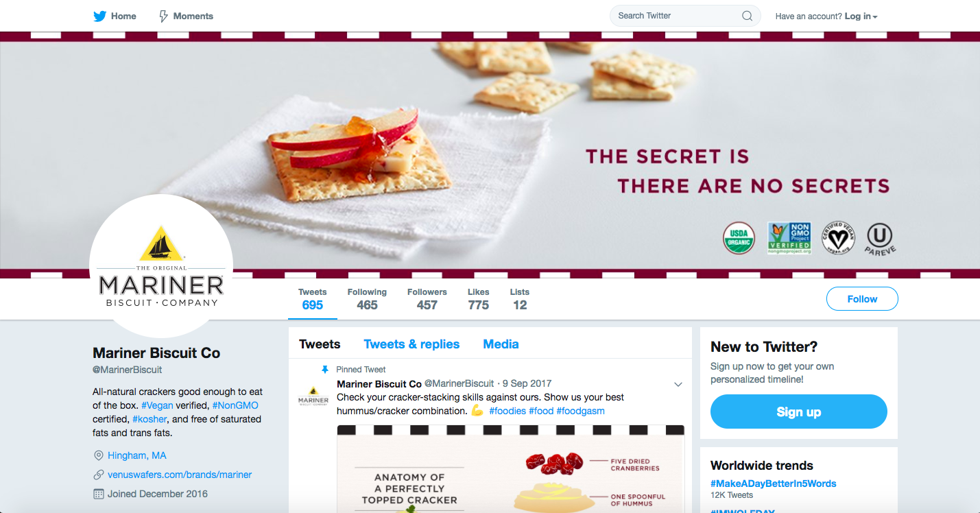Click the #MakeADayBetterIn5Words trend

tap(774, 484)
